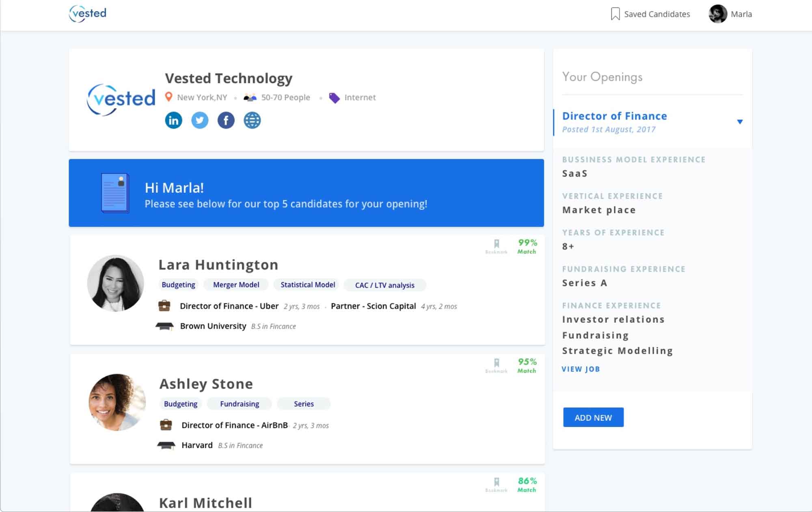The width and height of the screenshot is (812, 512).
Task: Select Lara's Budgeting skill tag
Action: [x=178, y=285]
